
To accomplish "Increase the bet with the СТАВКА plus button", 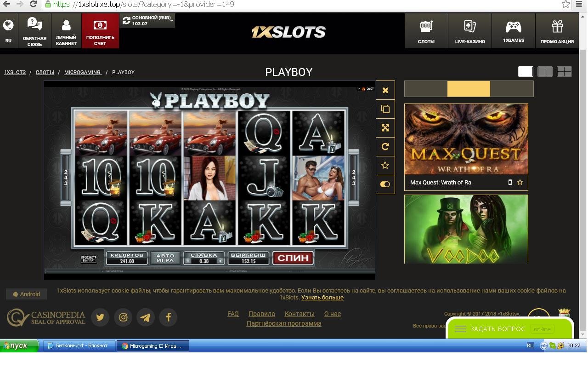I will 220,261.
